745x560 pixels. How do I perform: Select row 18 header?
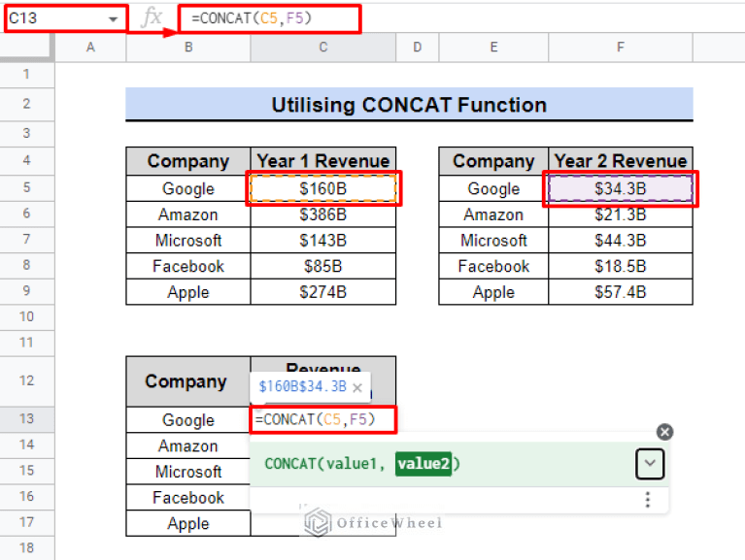27,548
